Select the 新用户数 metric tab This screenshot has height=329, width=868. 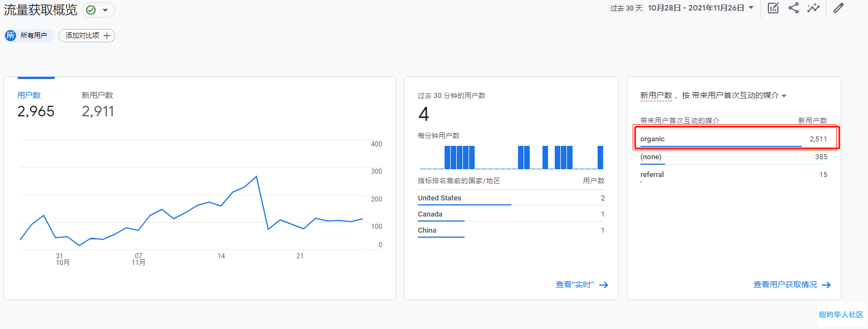pos(97,95)
